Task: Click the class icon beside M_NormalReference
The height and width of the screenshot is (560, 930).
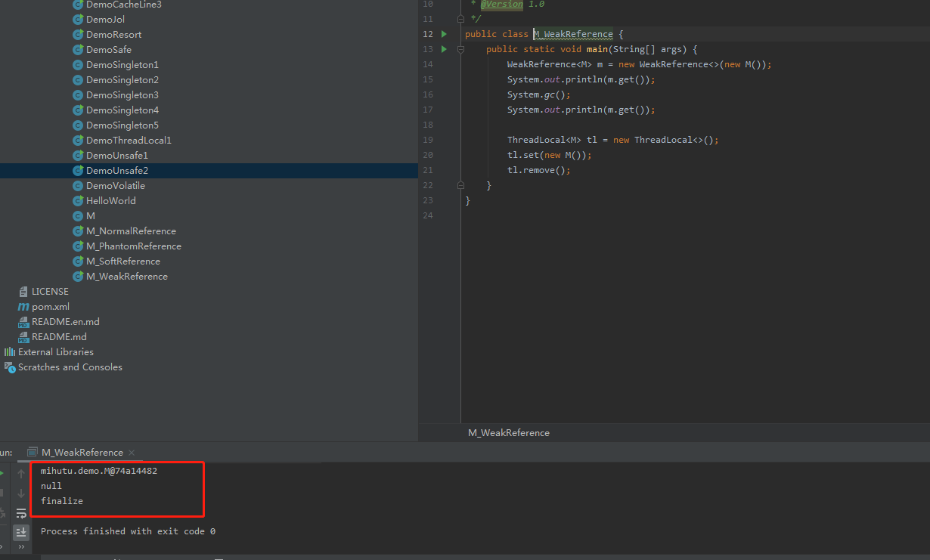Action: [78, 230]
